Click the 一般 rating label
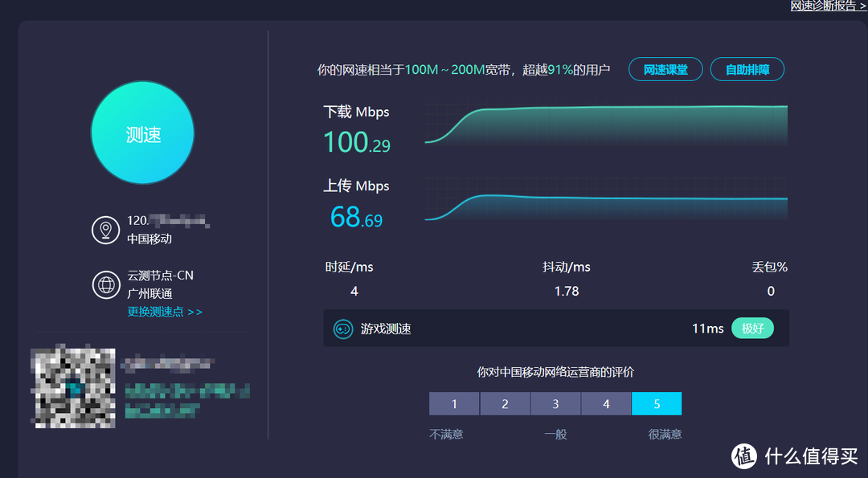This screenshot has width=868, height=478. coord(555,434)
